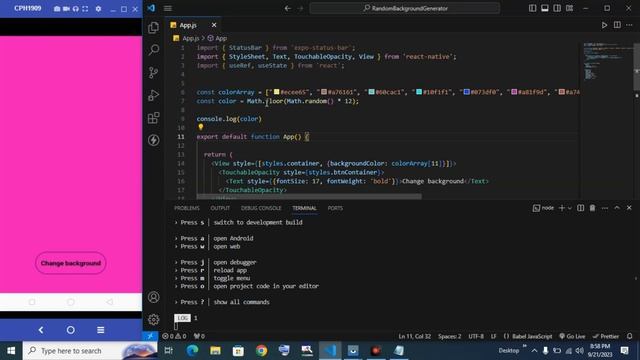Viewport: 640px width, 360px height.
Task: Open settings gear in CPH1909 window
Action: [98, 9]
